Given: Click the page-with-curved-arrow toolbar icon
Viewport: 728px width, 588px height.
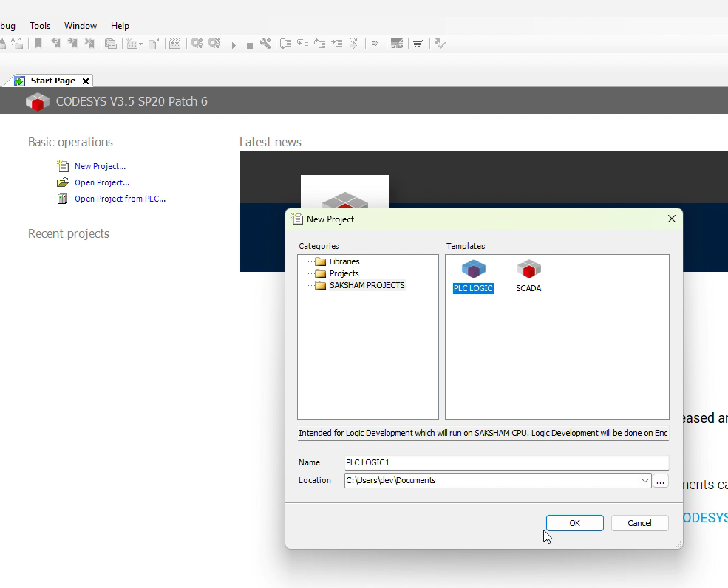Looking at the screenshot, I should point(154,44).
